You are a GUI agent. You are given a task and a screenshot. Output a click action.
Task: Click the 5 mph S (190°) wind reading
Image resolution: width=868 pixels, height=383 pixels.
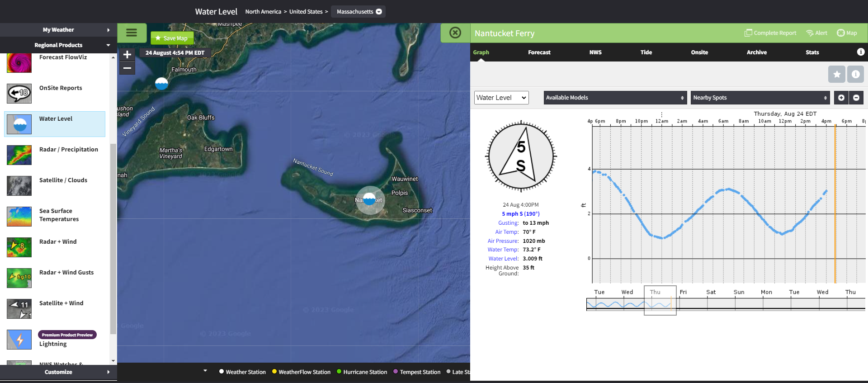pyautogui.click(x=521, y=214)
